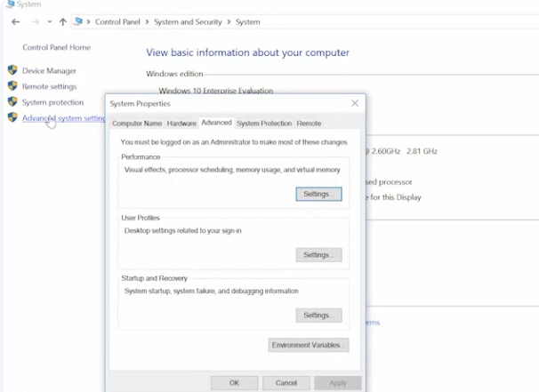Close the System Properties dialog

[x=355, y=103]
